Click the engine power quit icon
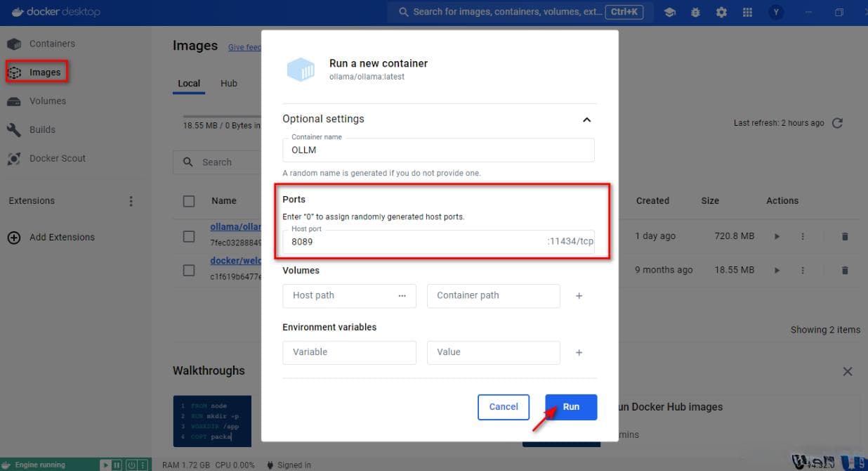Viewport: 868px width, 471px height. coord(131,465)
